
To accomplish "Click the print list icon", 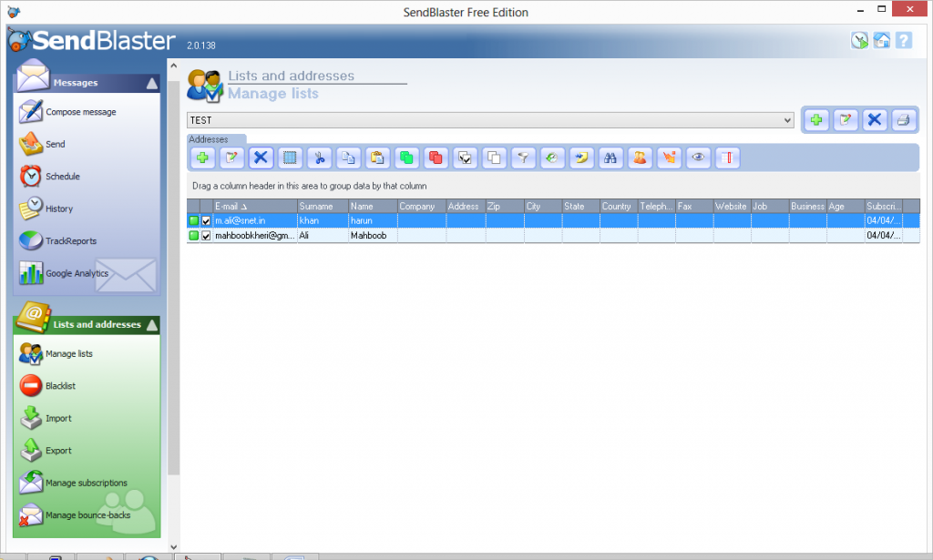I will 902,120.
